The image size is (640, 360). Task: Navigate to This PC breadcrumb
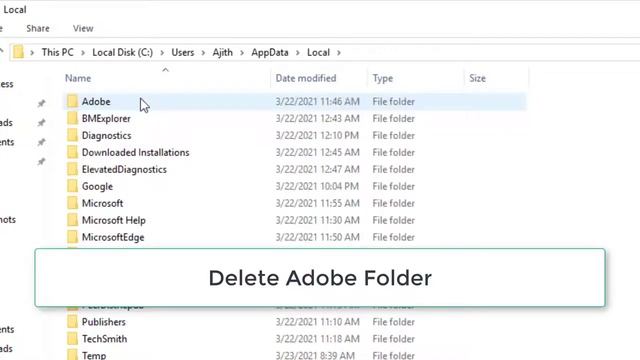point(58,52)
